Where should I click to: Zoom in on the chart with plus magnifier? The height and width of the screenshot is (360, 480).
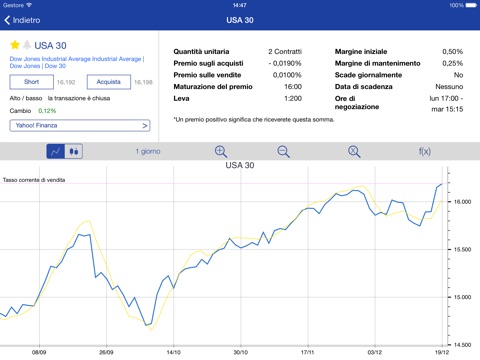pos(221,152)
